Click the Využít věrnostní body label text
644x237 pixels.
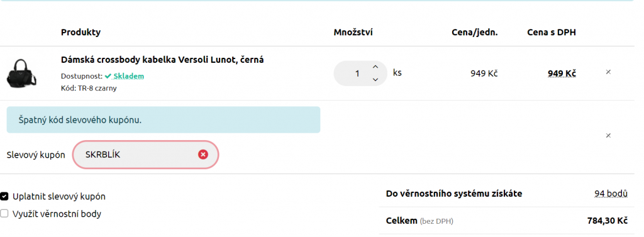(x=57, y=214)
